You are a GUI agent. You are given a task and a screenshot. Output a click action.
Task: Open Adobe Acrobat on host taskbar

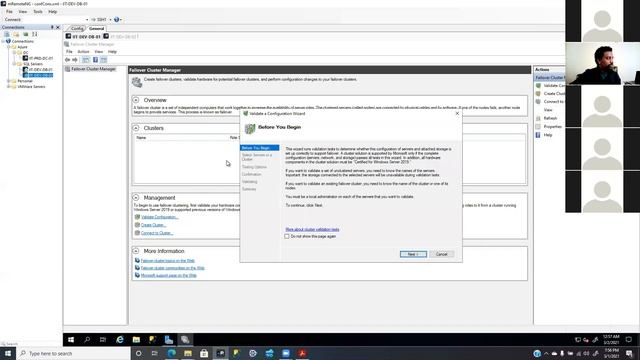(302, 353)
